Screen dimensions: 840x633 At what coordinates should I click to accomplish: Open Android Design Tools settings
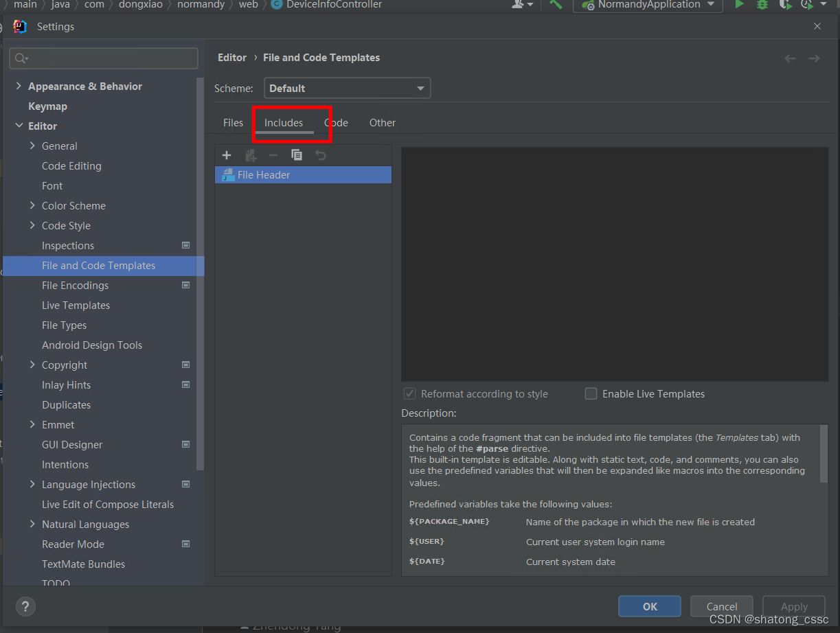(x=92, y=345)
